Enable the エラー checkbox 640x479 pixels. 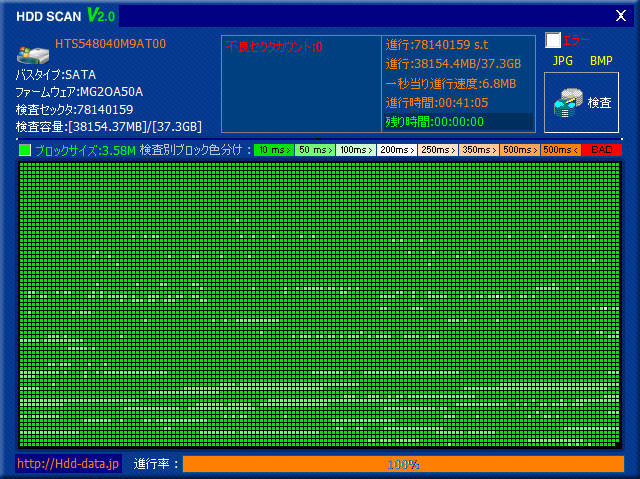[x=553, y=40]
